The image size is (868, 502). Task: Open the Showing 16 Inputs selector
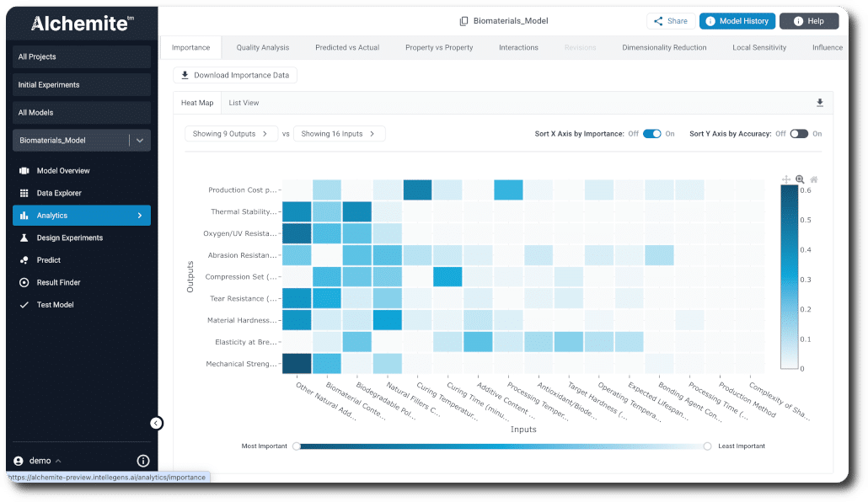coord(339,134)
